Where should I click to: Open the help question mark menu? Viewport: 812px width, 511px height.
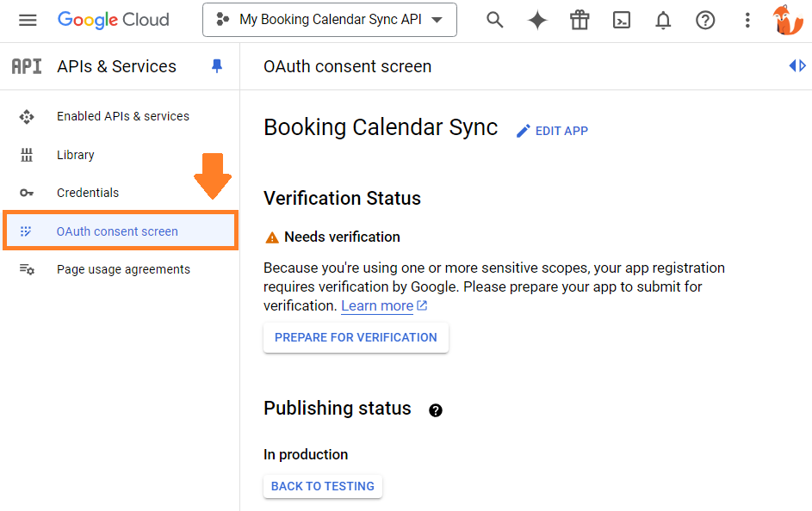tap(705, 20)
